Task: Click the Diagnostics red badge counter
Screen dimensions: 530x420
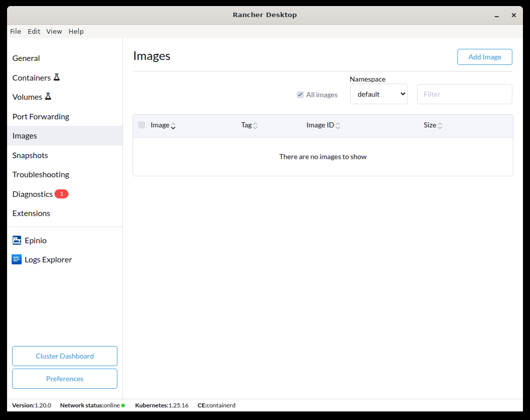Action: click(x=61, y=194)
